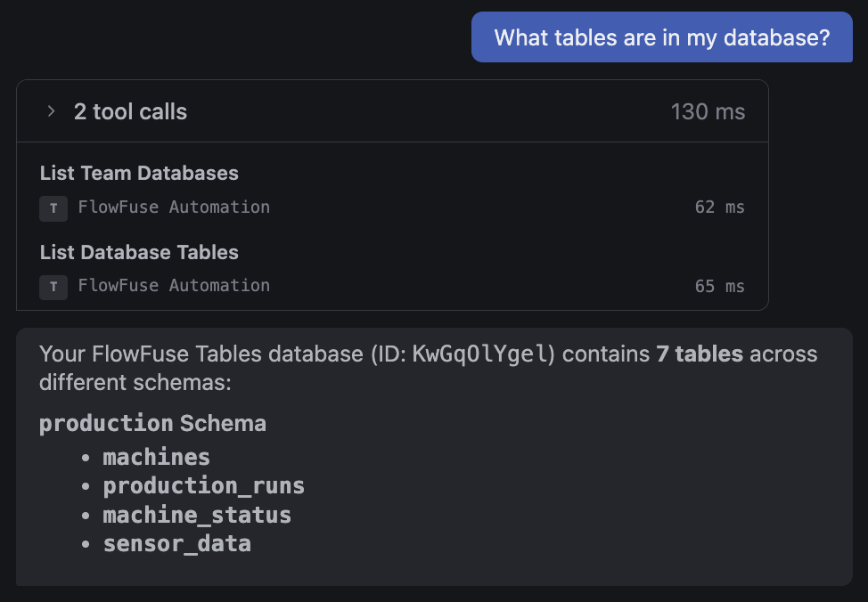Open the List Team Databases tool call
Screen dimensions: 868x602
click(x=139, y=173)
